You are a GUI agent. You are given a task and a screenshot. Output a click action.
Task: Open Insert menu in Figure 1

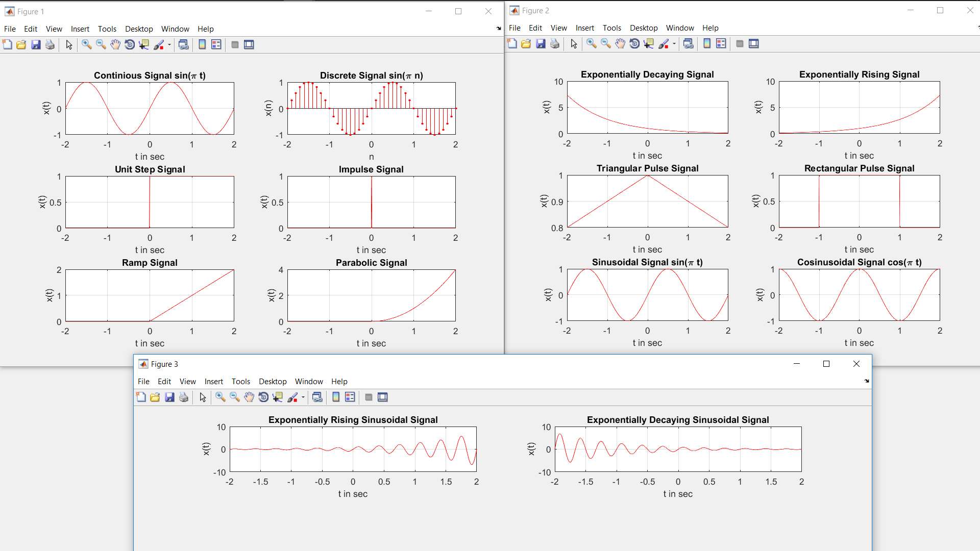click(x=80, y=29)
